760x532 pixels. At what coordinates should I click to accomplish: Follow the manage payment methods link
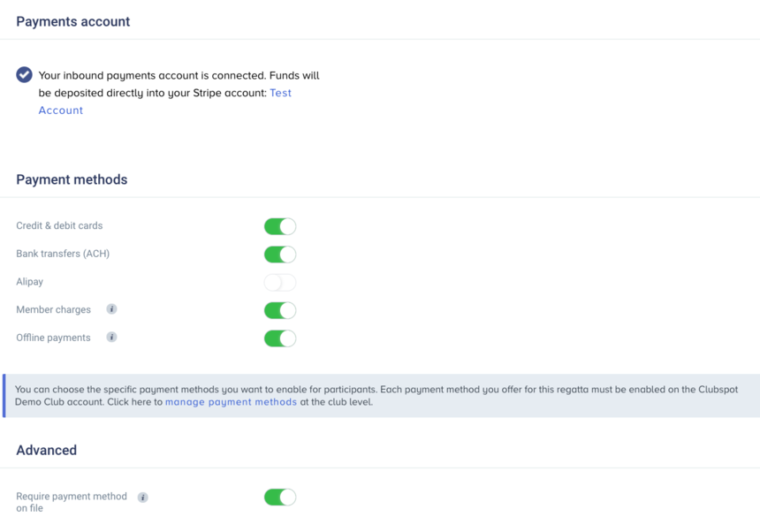pos(231,402)
